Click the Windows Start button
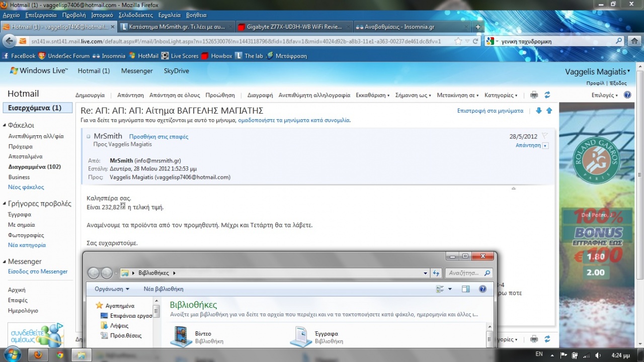644x362 pixels. [11, 354]
